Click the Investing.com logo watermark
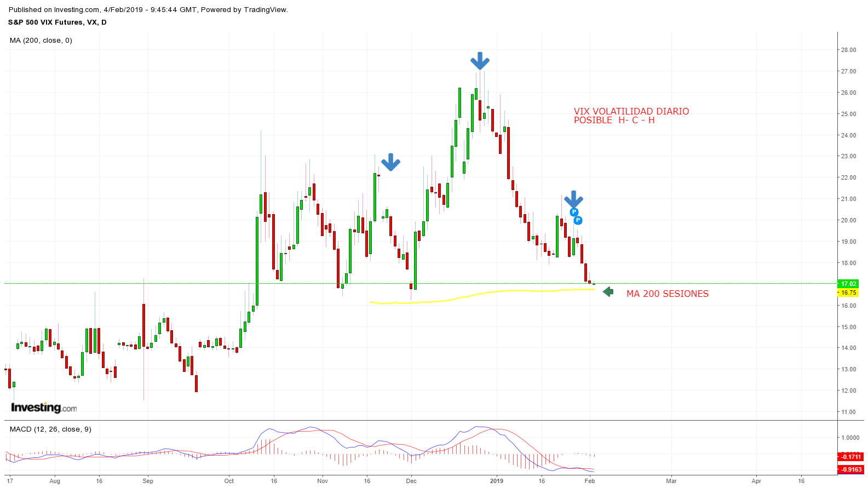Screen dimensions: 868x488 tap(44, 407)
